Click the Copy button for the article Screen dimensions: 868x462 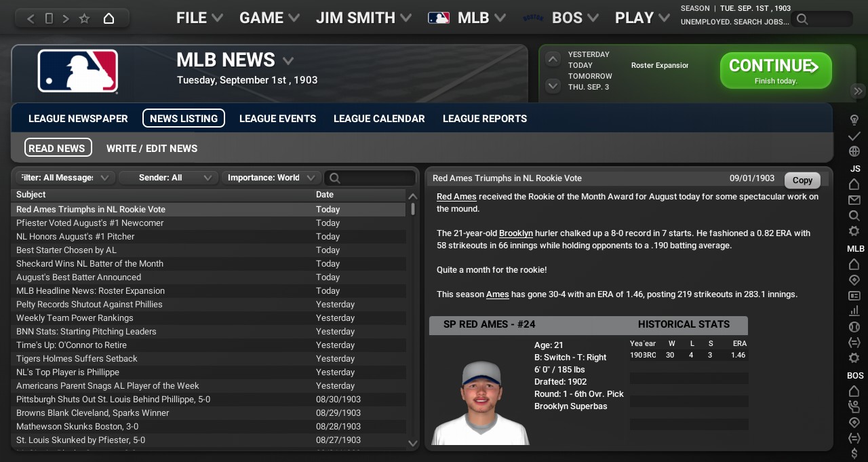tap(802, 180)
